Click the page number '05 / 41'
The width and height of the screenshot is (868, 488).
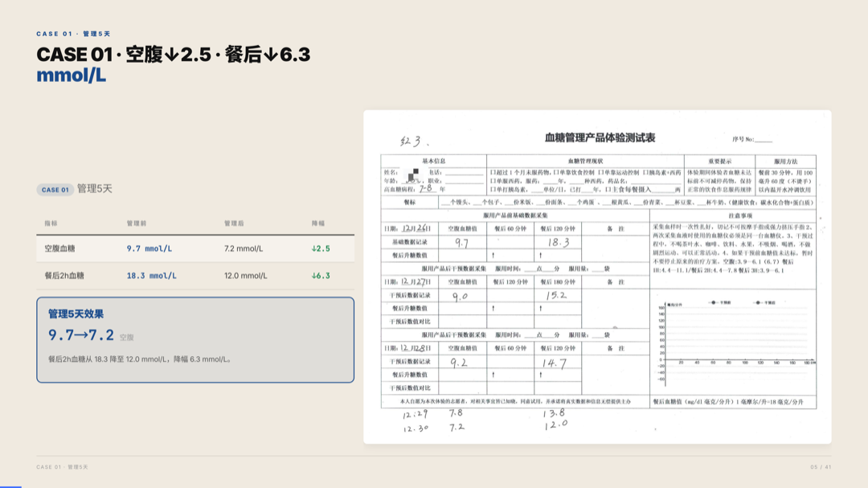(x=821, y=467)
